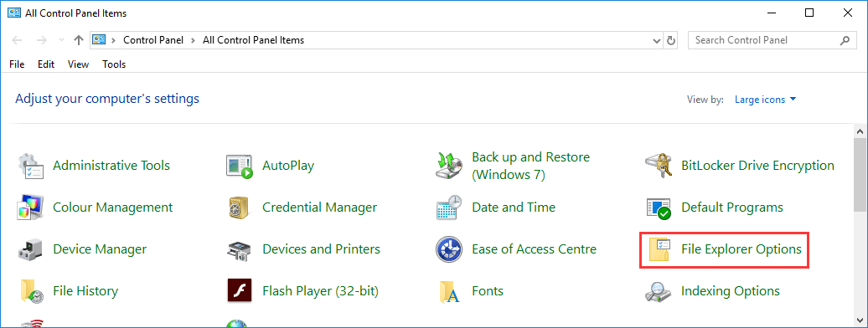Click the Credential Manager safe icon
Image resolution: width=868 pixels, height=328 pixels.
(240, 208)
